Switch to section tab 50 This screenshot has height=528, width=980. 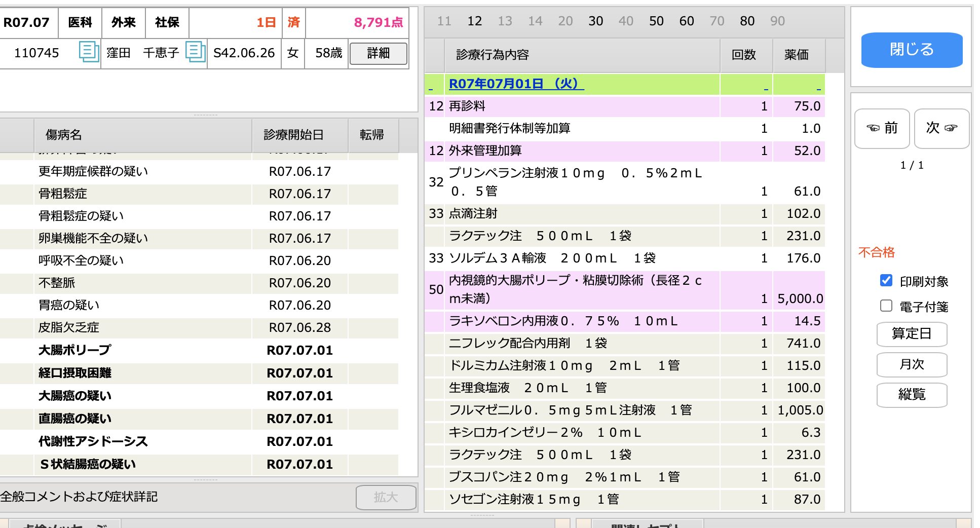(x=656, y=21)
